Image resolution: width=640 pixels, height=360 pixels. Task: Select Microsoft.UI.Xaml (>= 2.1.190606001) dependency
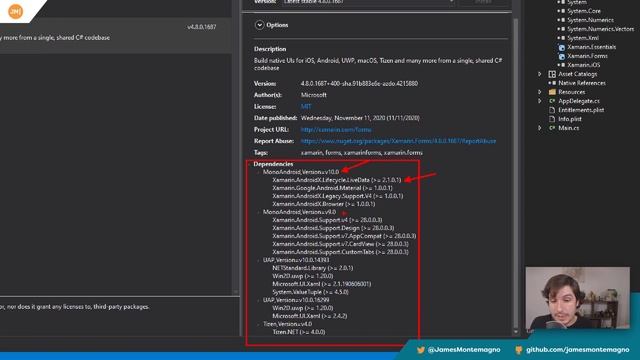[x=322, y=284]
